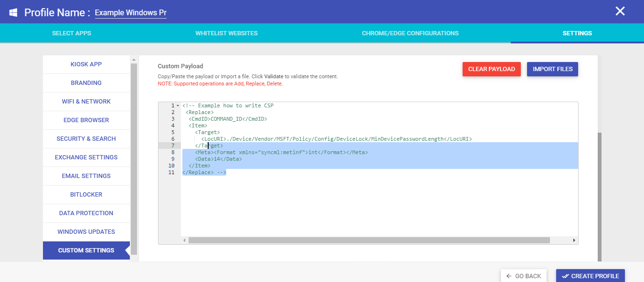Collapse code fold arrow on line 1
The image size is (644, 282).
coord(178,105)
